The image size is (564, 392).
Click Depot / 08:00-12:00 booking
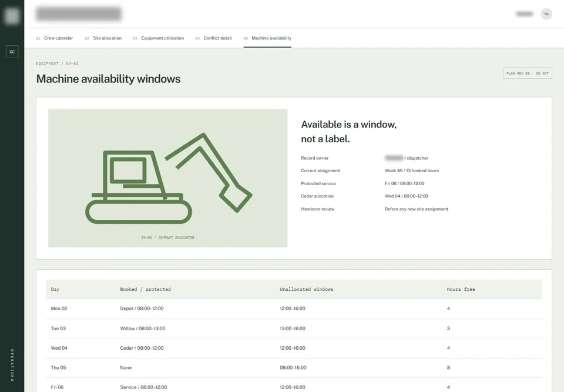(x=142, y=309)
